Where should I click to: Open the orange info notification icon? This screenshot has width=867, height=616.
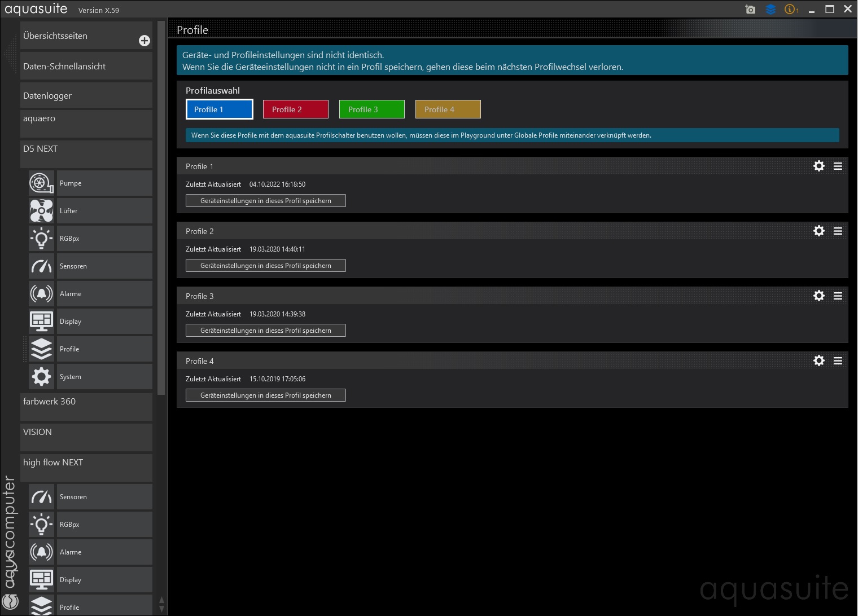[791, 10]
